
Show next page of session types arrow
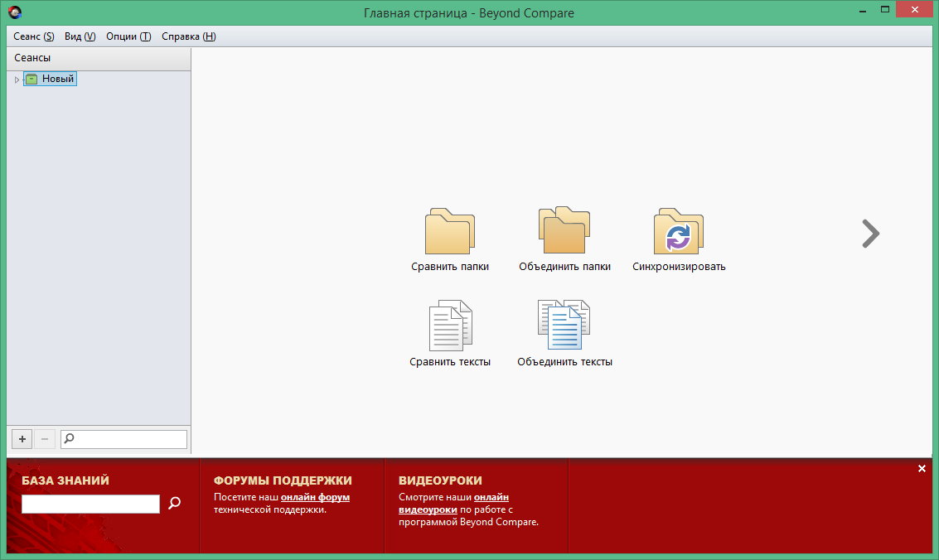pos(869,234)
